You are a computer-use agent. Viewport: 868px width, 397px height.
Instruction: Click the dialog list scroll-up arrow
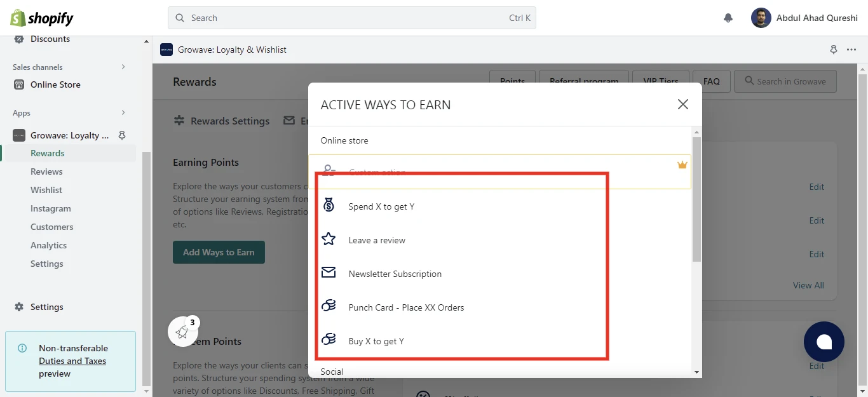696,131
